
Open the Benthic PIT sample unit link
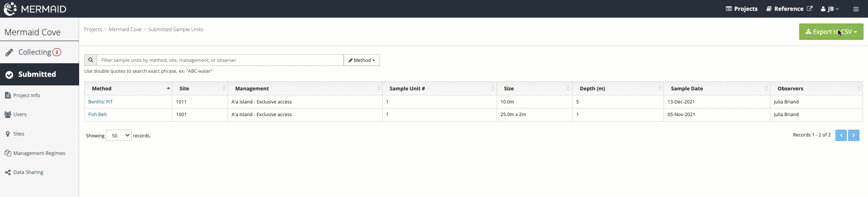pos(100,102)
